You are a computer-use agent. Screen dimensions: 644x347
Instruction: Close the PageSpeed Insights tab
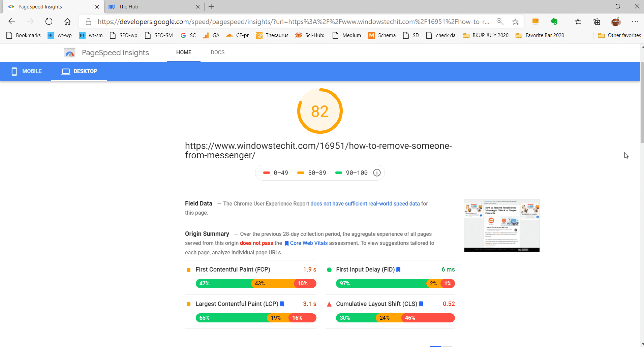pyautogui.click(x=97, y=7)
